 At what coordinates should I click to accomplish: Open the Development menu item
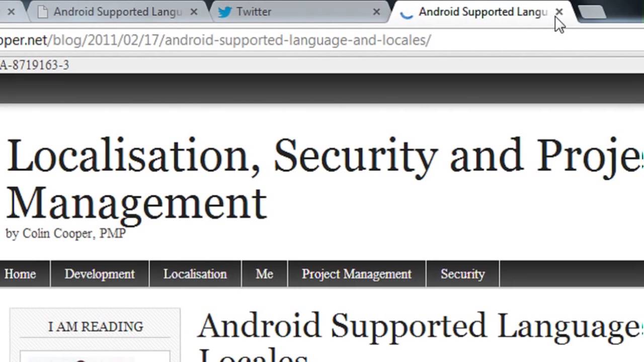click(x=100, y=274)
